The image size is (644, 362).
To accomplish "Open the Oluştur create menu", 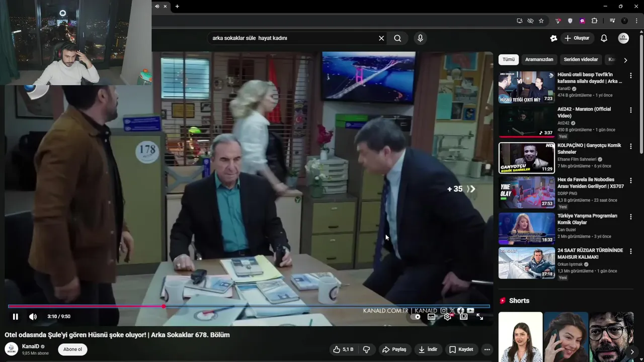I will click(577, 38).
